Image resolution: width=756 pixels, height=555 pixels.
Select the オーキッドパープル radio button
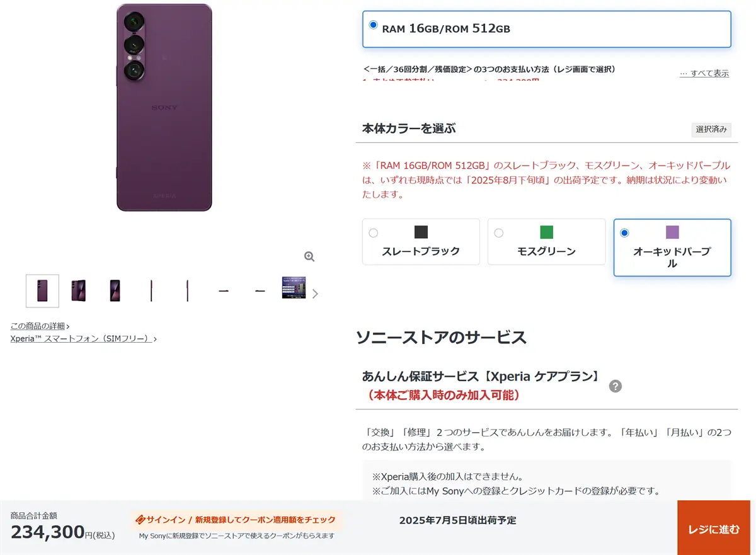[624, 233]
